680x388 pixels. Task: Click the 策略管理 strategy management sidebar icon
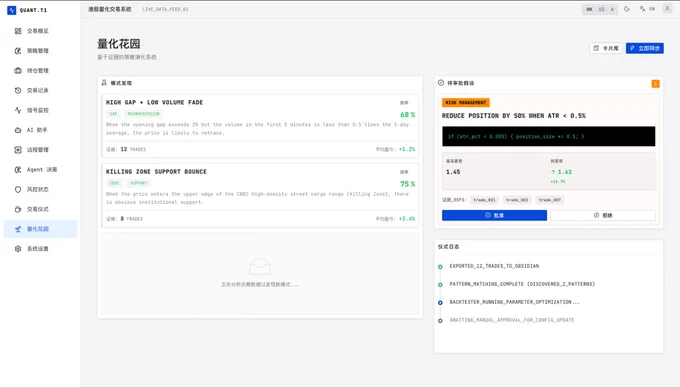coord(18,51)
